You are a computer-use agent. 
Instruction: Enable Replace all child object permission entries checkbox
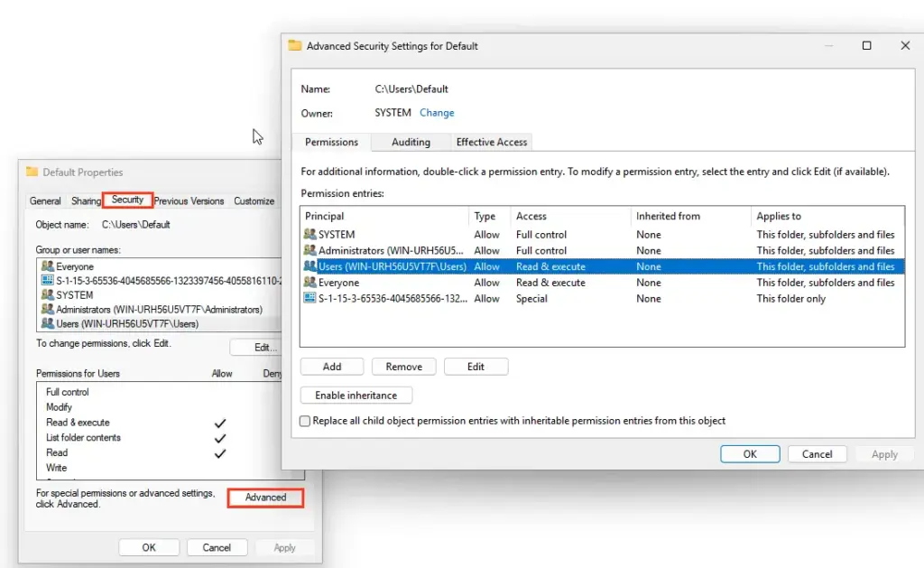(x=305, y=421)
